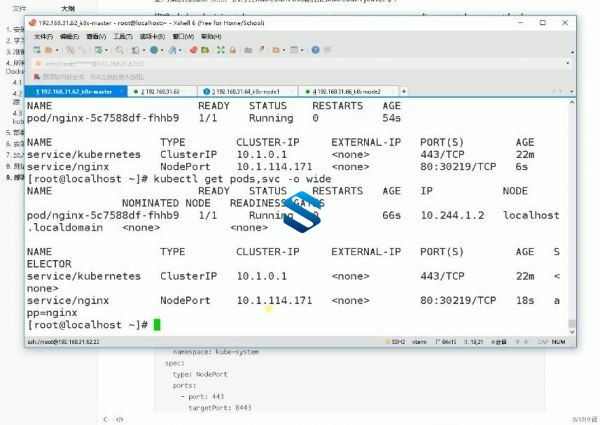Expand the layout panes dropdown arrow
The width and height of the screenshot is (600, 425).
[302, 50]
